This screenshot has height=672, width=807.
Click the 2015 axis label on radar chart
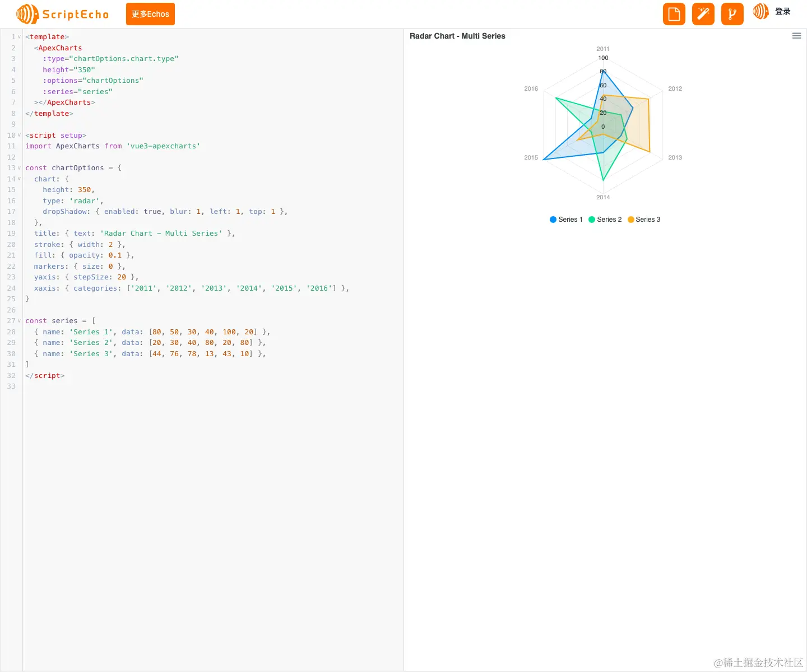531,157
